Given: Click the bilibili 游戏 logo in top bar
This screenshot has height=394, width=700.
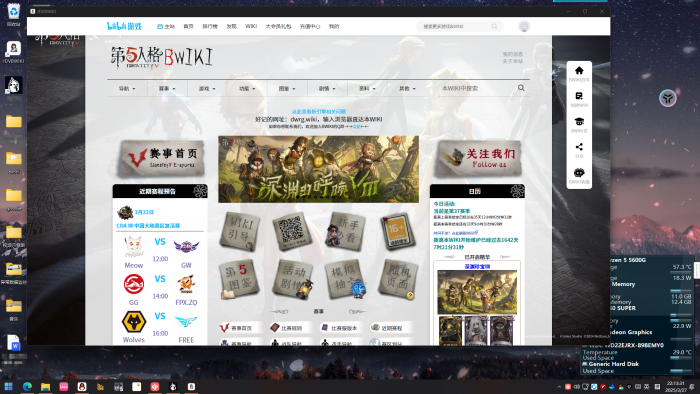Looking at the screenshot, I should (x=124, y=26).
